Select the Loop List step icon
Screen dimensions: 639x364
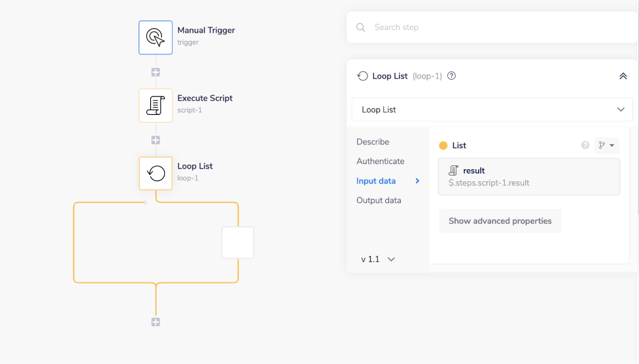point(155,173)
